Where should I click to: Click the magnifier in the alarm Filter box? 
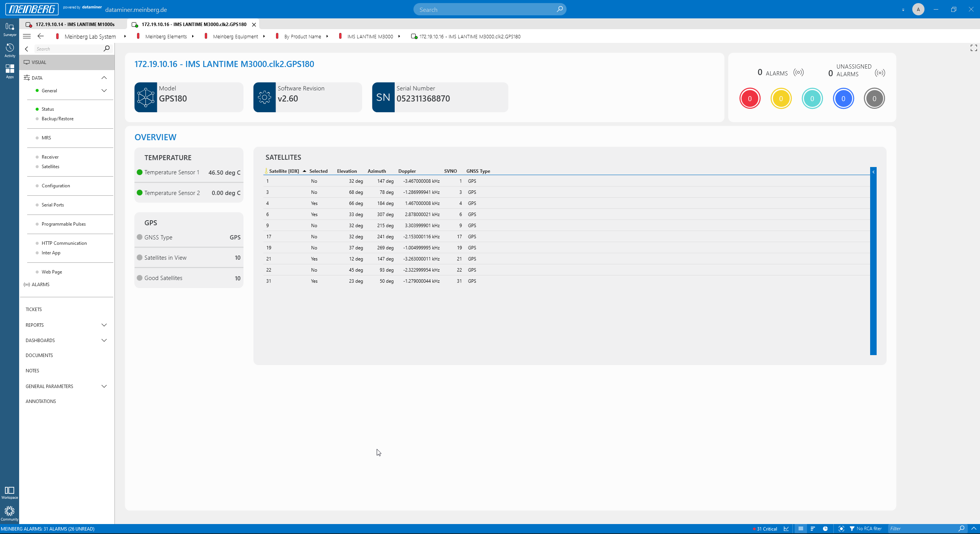tap(962, 529)
